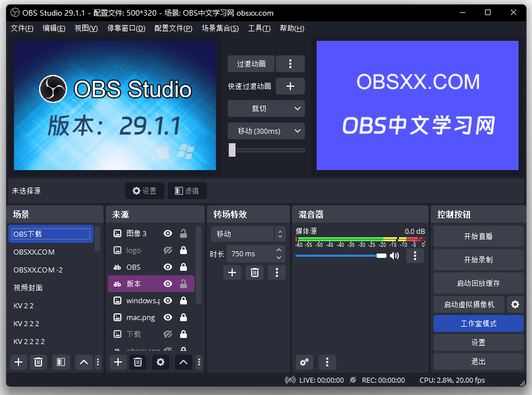Open transition three-dot menu beside 过渡动画

click(x=290, y=64)
